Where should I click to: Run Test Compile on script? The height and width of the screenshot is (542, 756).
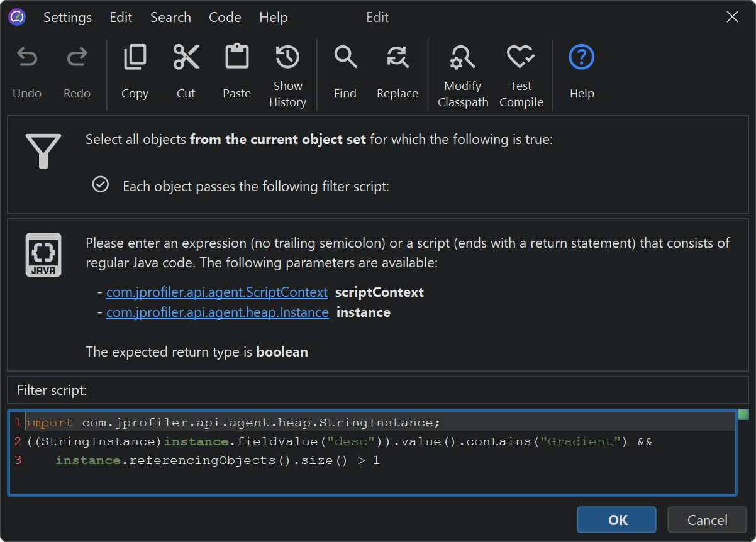pos(521,58)
